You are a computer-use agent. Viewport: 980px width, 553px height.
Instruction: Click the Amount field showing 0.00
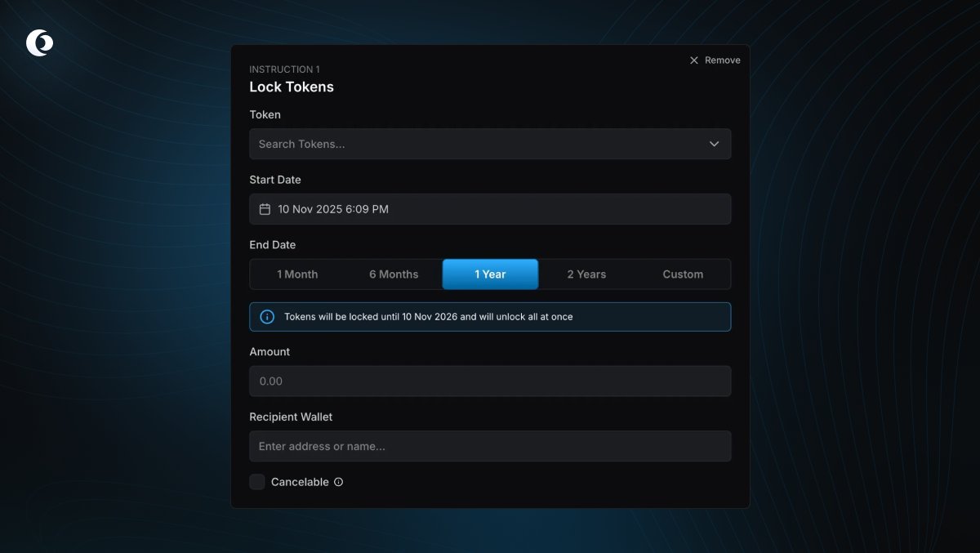click(490, 381)
